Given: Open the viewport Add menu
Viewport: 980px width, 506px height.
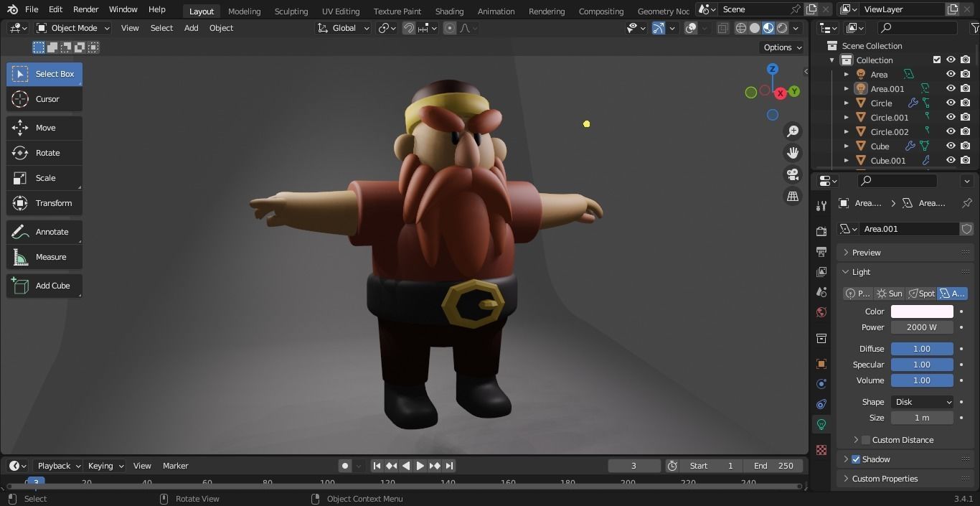Looking at the screenshot, I should pyautogui.click(x=191, y=28).
